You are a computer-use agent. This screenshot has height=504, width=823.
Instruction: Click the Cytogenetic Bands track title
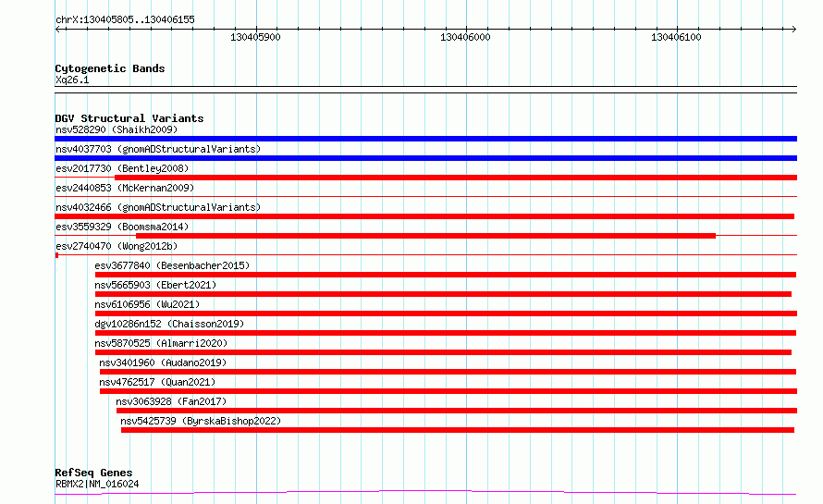point(110,68)
